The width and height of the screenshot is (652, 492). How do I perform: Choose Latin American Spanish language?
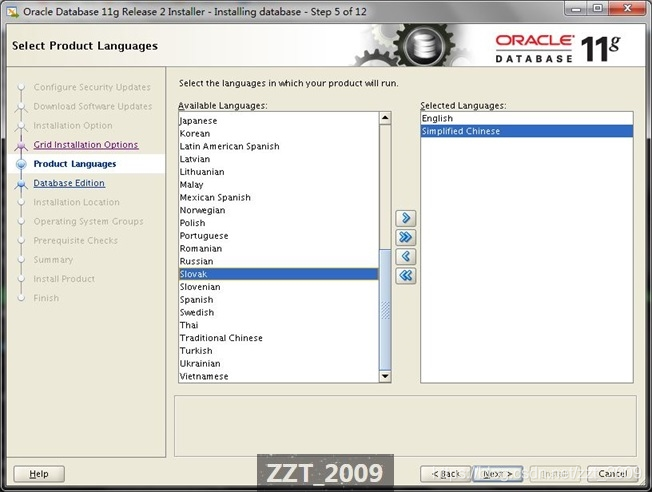click(x=279, y=146)
